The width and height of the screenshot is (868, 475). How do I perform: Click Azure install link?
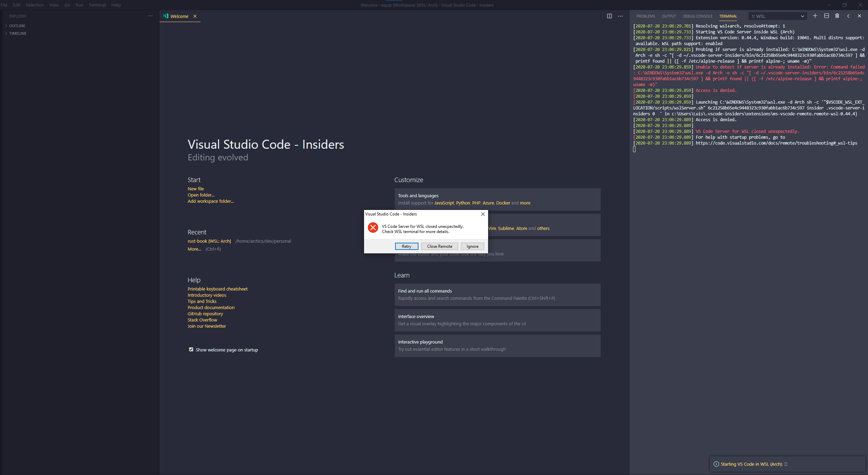pos(488,203)
